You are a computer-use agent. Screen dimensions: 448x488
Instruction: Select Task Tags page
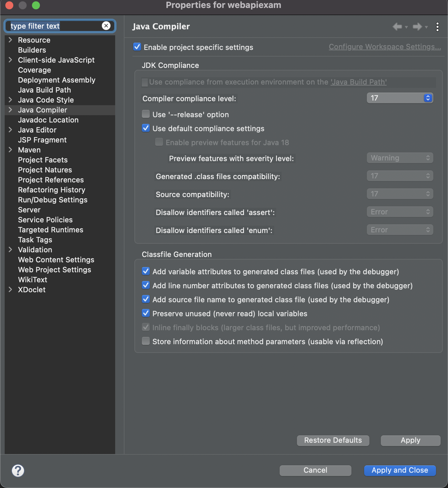(35, 240)
